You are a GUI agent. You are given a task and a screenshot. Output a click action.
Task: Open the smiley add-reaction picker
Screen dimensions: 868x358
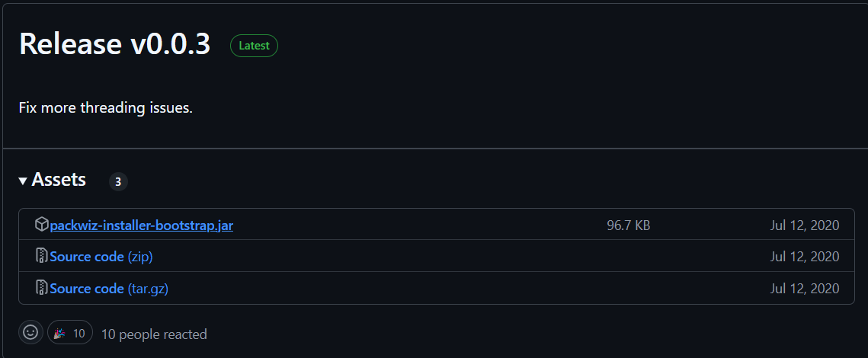30,333
